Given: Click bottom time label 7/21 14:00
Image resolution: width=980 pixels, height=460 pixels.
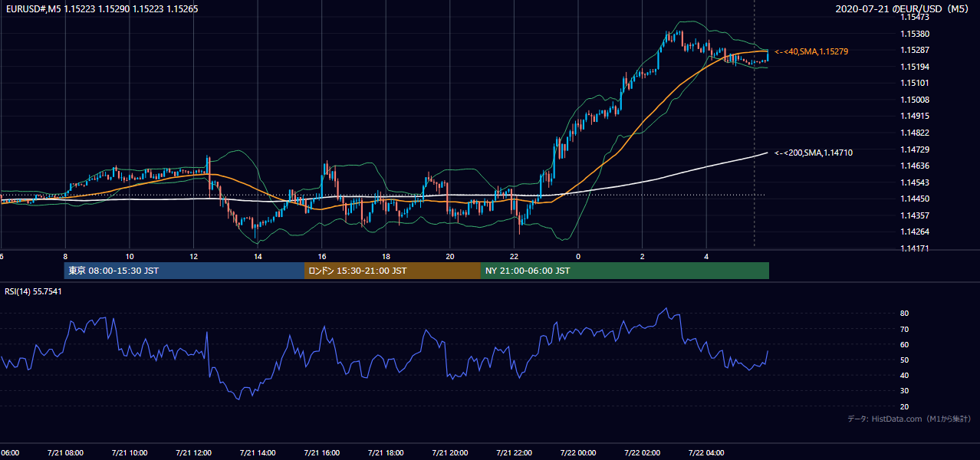Looking at the screenshot, I should click(x=258, y=453).
